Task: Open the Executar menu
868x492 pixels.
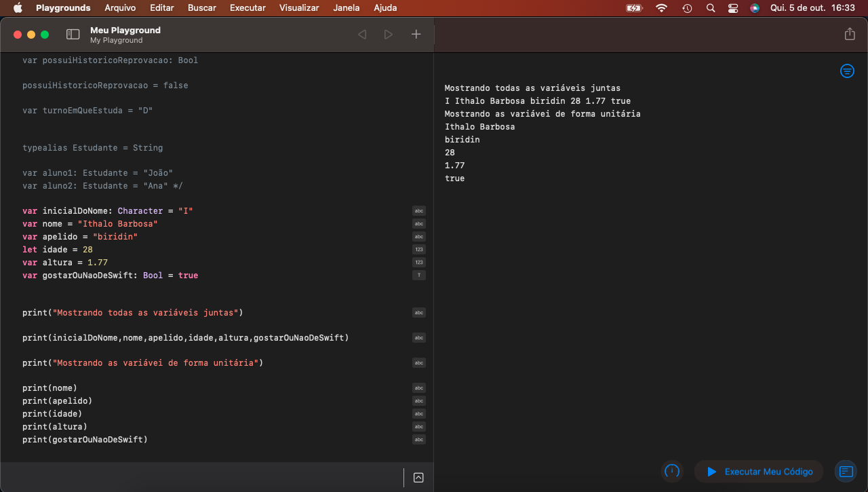Action: [248, 8]
